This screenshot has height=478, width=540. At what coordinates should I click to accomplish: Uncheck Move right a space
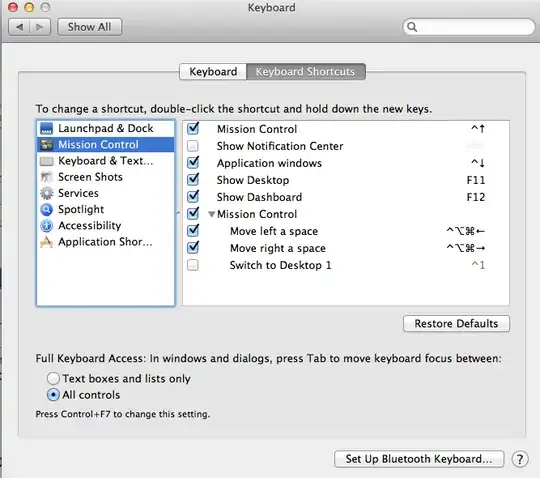[193, 248]
